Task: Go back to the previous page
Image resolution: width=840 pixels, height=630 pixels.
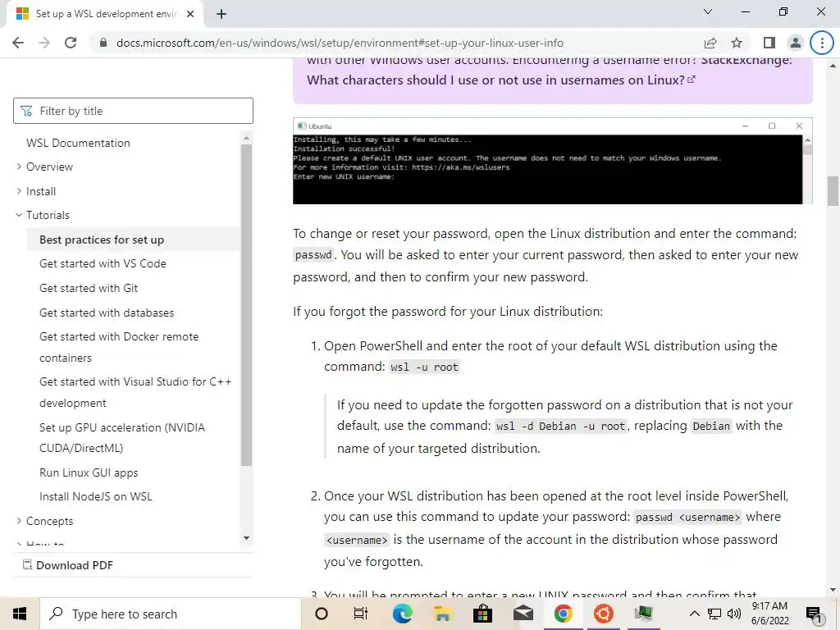Action: (x=18, y=43)
